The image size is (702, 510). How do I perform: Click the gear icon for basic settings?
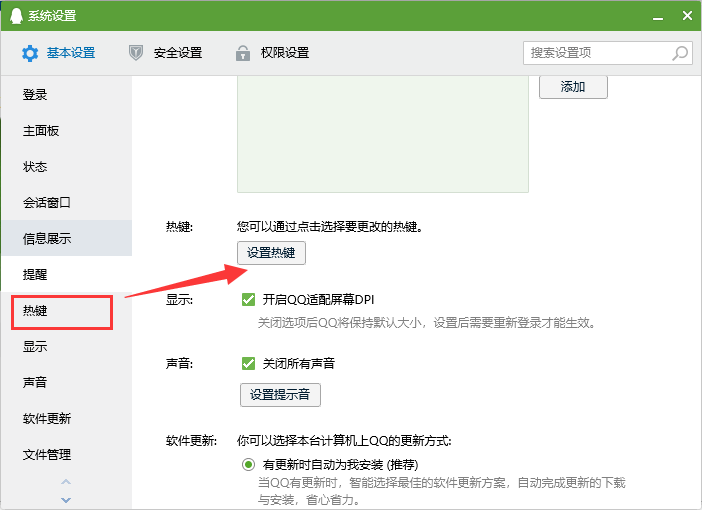[x=30, y=53]
